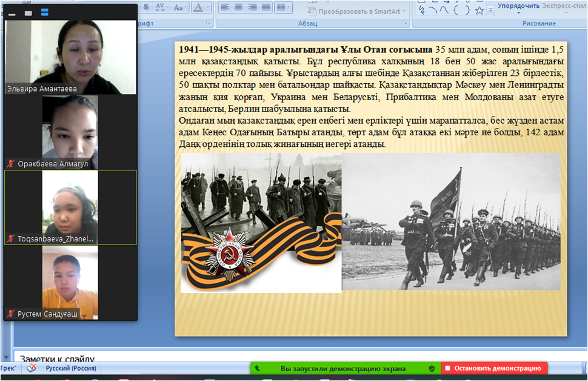Align text left in paragraph
This screenshot has width=588, height=381.
[x=224, y=7]
